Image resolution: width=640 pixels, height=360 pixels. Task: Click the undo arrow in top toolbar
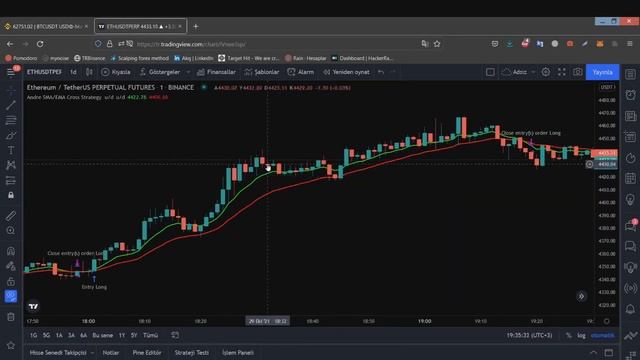tap(381, 72)
